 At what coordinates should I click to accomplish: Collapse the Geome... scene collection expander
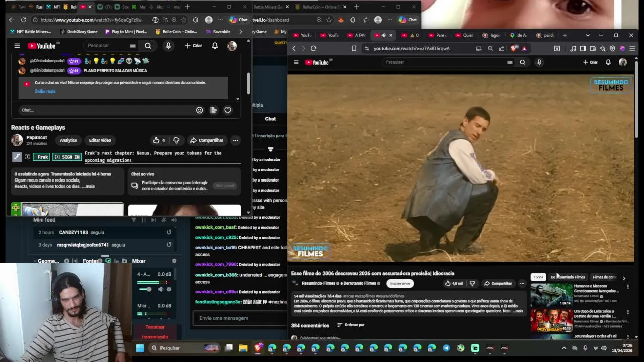click(35, 261)
